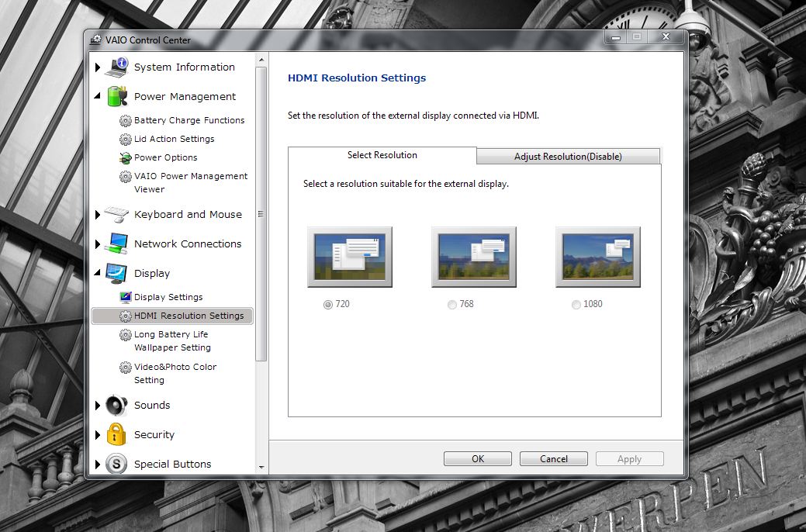Click the sidebar scrollbar up arrow
The width and height of the screenshot is (806, 532).
pyautogui.click(x=261, y=60)
